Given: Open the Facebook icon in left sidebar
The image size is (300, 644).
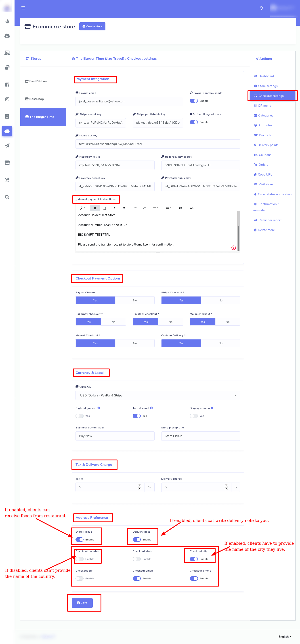Looking at the screenshot, I should 7,85.
